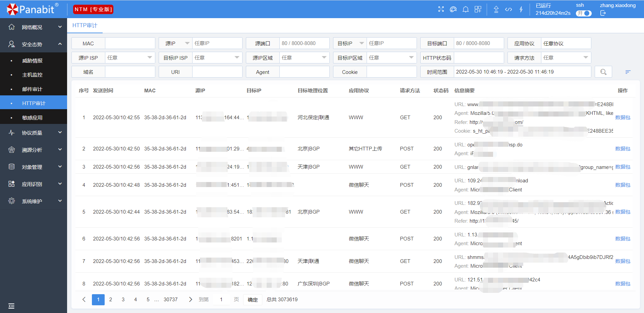Expand the 应用识别 menu chevron
Image resolution: width=644 pixels, height=313 pixels.
pyautogui.click(x=60, y=184)
